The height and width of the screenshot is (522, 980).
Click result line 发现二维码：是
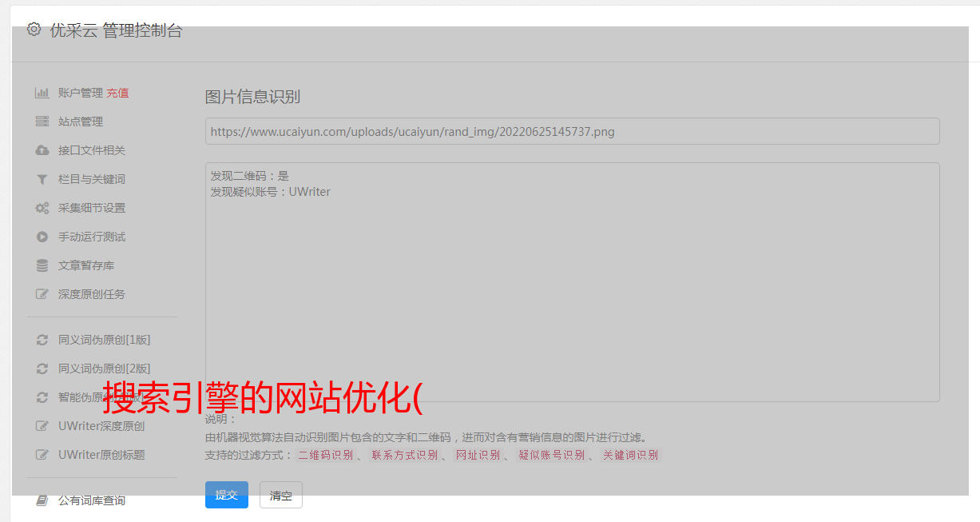click(x=249, y=176)
